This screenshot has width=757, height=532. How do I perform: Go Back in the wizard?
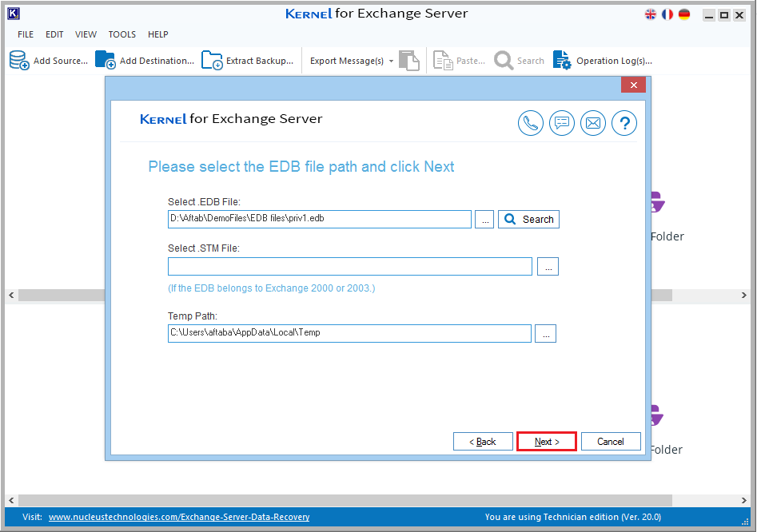483,441
